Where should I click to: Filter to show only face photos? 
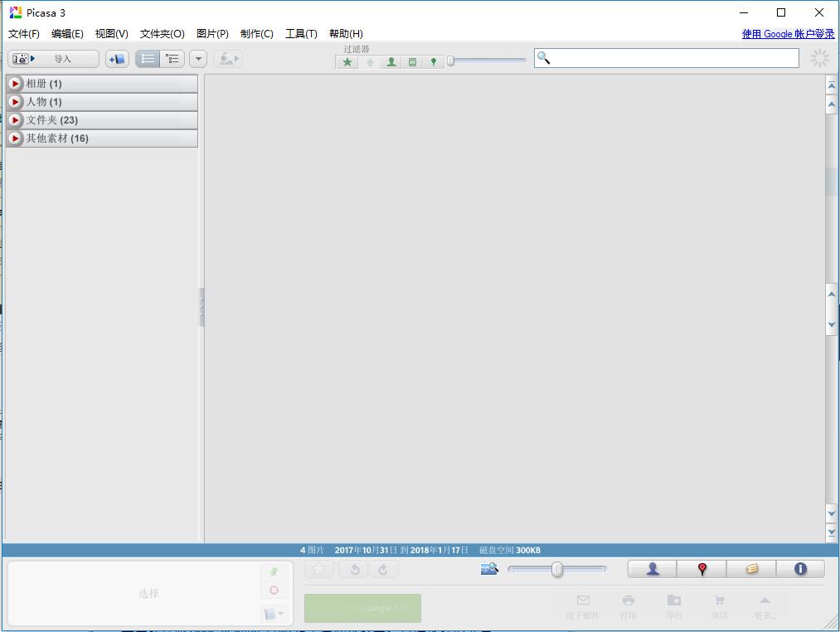click(391, 62)
